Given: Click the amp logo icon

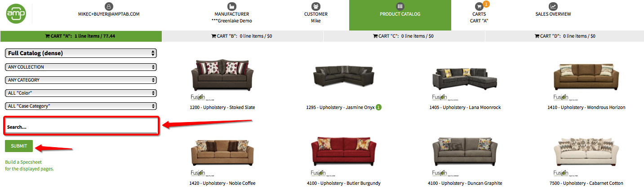Looking at the screenshot, I should pos(16,14).
